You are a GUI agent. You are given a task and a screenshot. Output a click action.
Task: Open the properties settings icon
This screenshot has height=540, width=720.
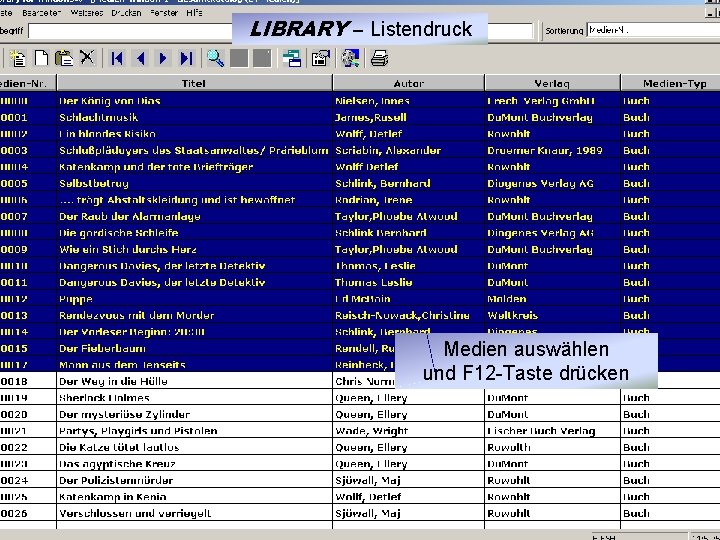(321, 58)
